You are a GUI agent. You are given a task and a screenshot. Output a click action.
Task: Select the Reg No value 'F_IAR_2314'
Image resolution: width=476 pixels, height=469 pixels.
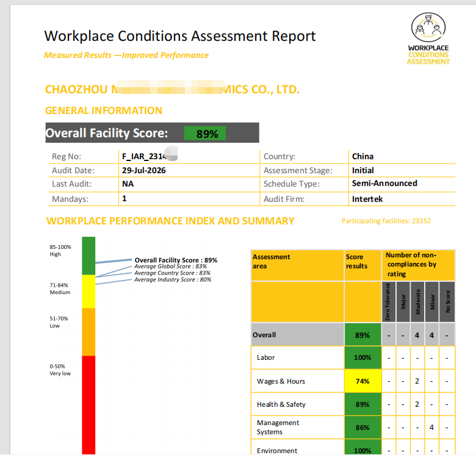pyautogui.click(x=144, y=157)
